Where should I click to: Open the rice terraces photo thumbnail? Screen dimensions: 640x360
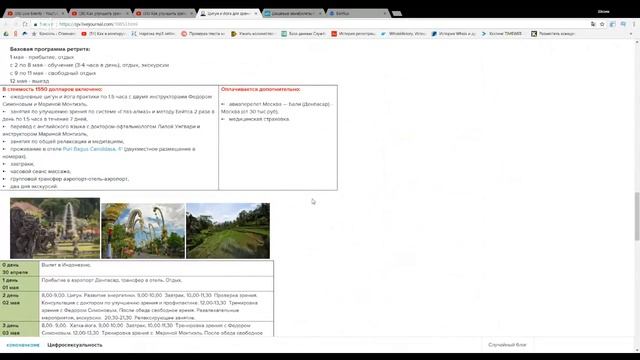click(x=228, y=231)
